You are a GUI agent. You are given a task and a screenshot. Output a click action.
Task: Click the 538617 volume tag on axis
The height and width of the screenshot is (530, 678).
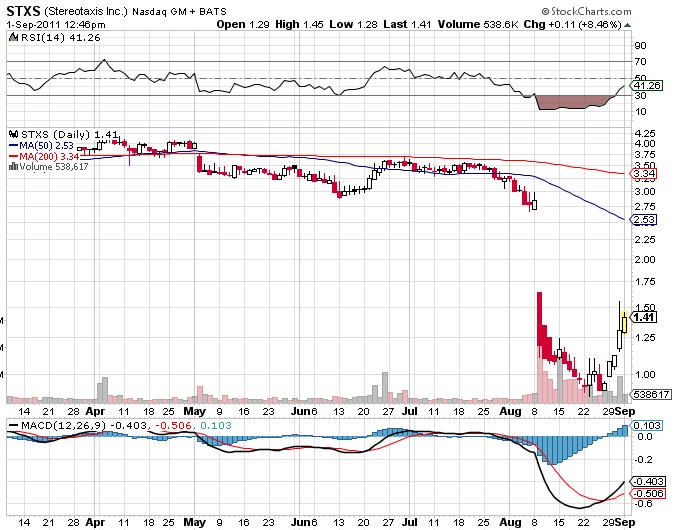tap(650, 394)
